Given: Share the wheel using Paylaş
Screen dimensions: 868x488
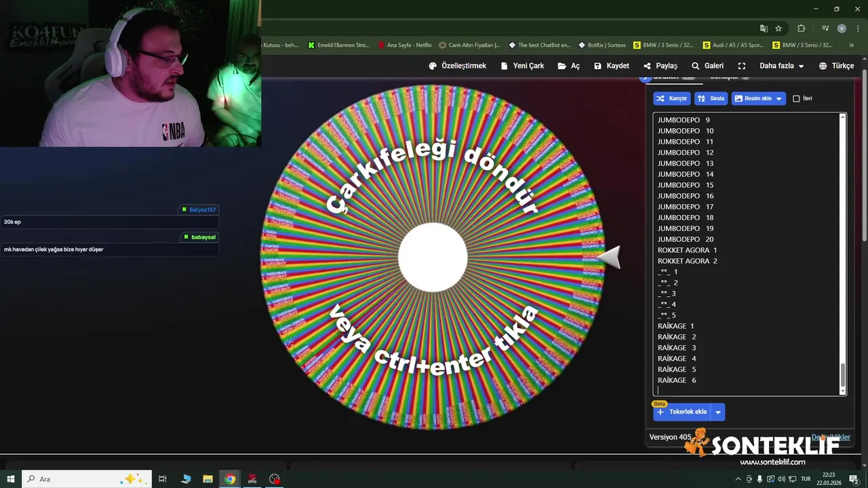Looking at the screenshot, I should (660, 66).
